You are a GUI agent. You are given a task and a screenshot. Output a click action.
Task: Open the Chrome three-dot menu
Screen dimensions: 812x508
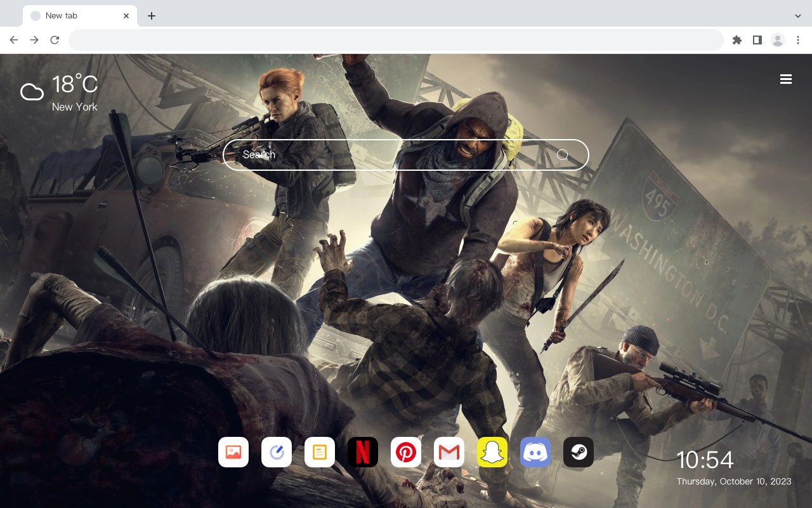coord(798,40)
